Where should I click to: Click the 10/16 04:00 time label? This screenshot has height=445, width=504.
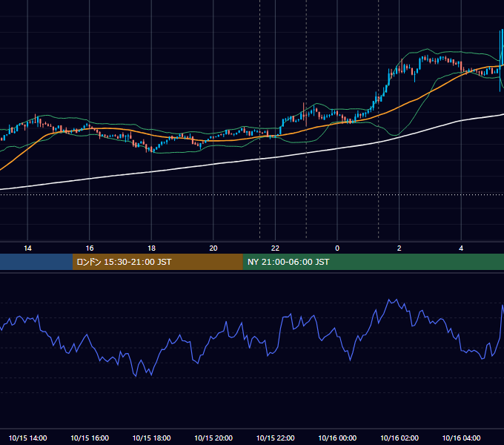(x=461, y=438)
